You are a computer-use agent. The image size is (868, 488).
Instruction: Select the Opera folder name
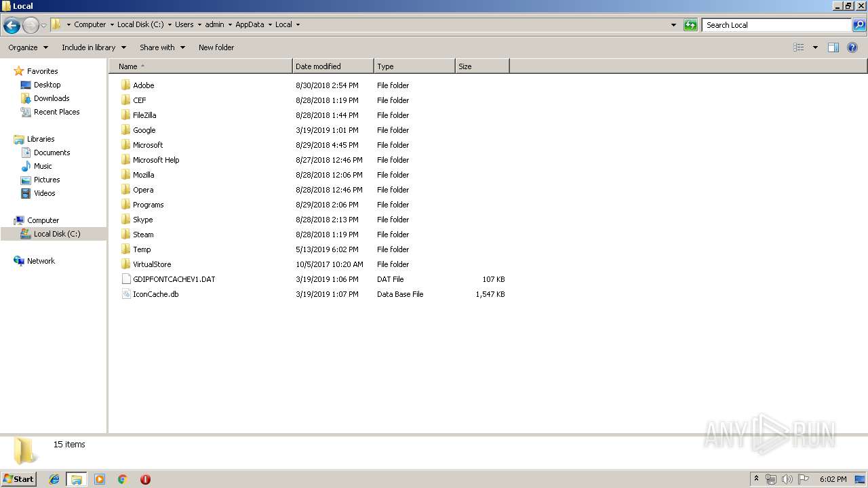click(143, 190)
